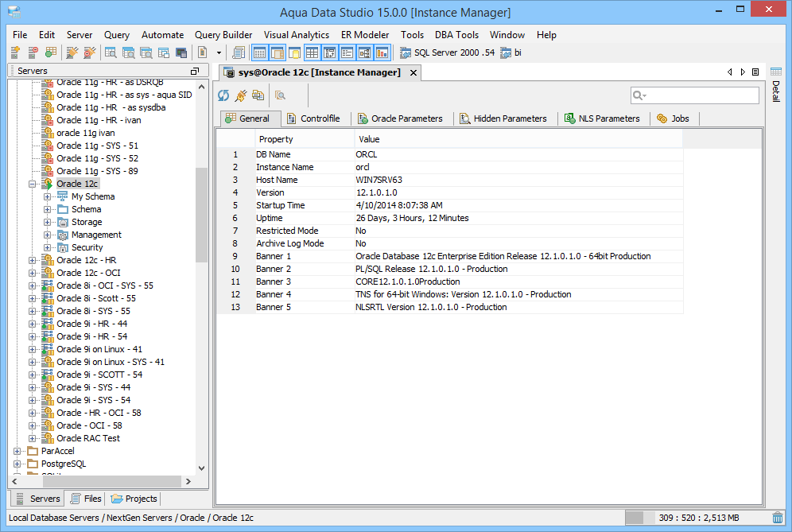Click into the Instance Manager search field

pyautogui.click(x=694, y=95)
